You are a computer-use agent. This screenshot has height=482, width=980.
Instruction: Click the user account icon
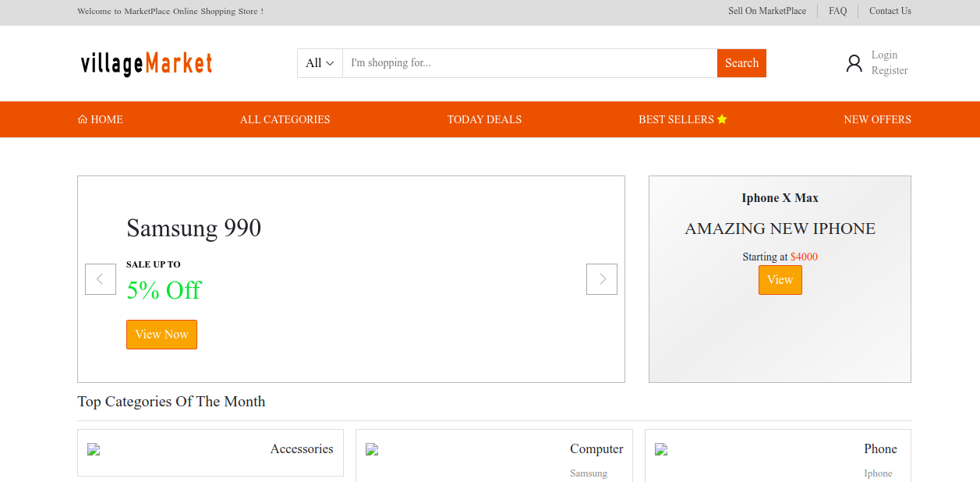tap(854, 63)
